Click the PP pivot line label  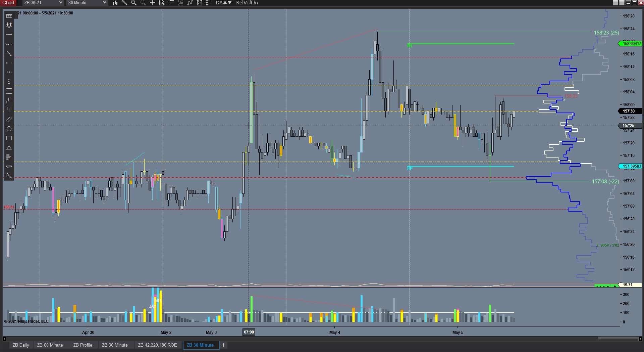click(x=410, y=168)
